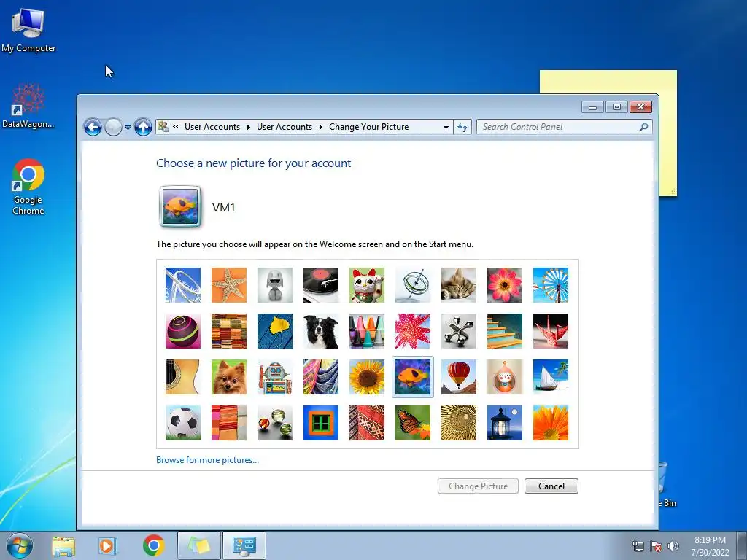
Task: Select the golden woven basket picture
Action: (x=459, y=423)
